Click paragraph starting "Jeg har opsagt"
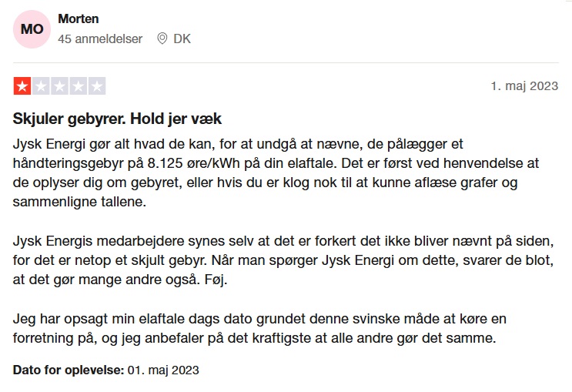Screen dimensions: 572x392 point(259,328)
